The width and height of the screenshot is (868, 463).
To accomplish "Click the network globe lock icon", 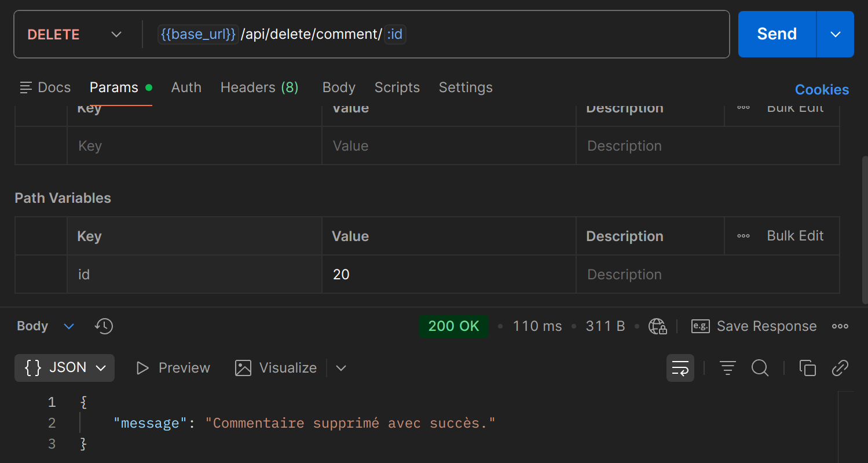I will click(x=658, y=326).
